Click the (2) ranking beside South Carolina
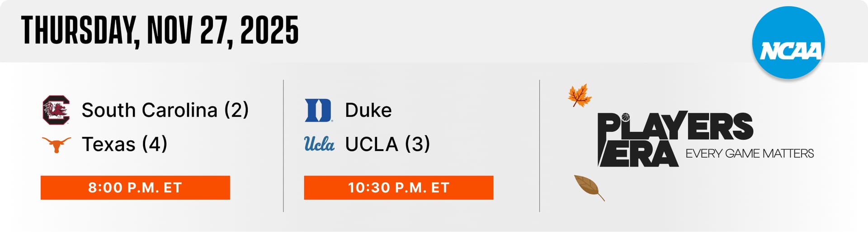The image size is (868, 232). coord(236,110)
